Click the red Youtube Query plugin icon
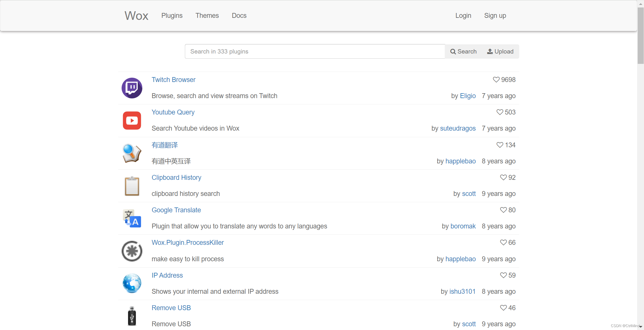 [x=132, y=121]
